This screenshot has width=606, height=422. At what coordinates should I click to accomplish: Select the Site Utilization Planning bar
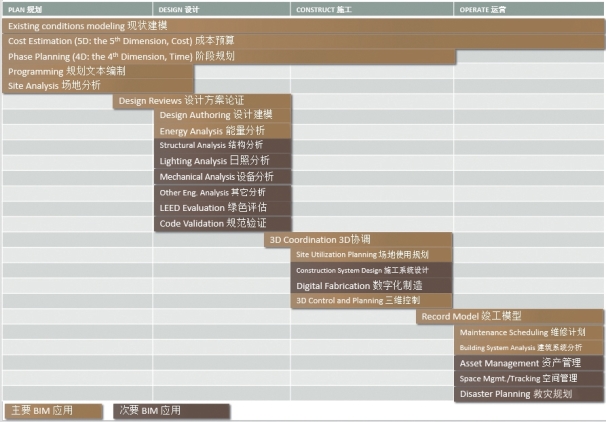point(371,255)
